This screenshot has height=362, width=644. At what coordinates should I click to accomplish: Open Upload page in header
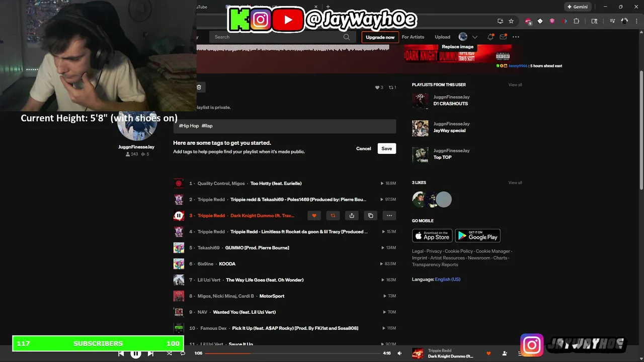[x=443, y=37]
